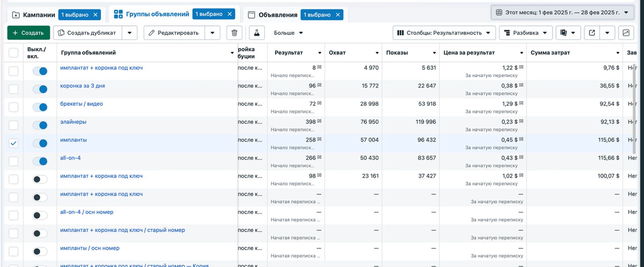644x267 pixels.
Task: Open the Столбцы: Результативность dropdown
Action: pyautogui.click(x=443, y=33)
